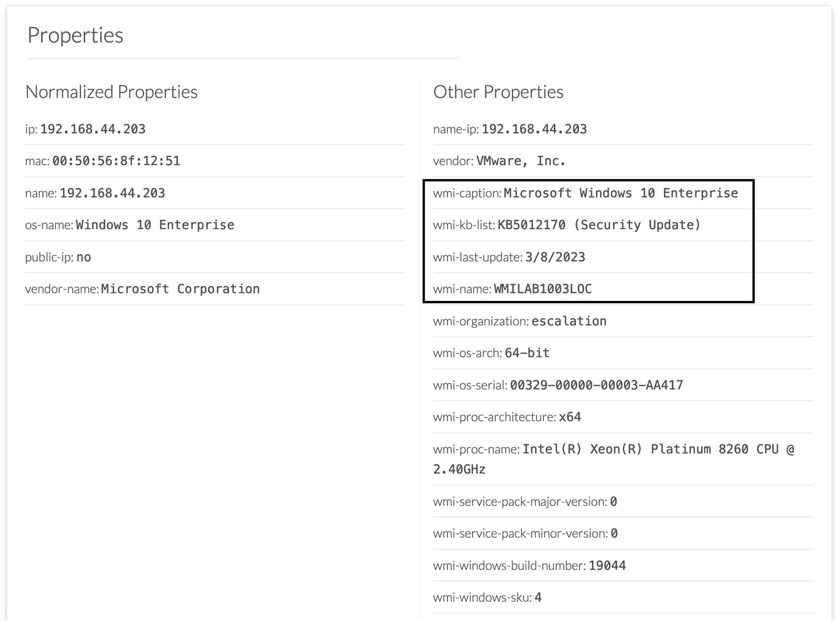Click the Normalized Properties heading

[112, 92]
